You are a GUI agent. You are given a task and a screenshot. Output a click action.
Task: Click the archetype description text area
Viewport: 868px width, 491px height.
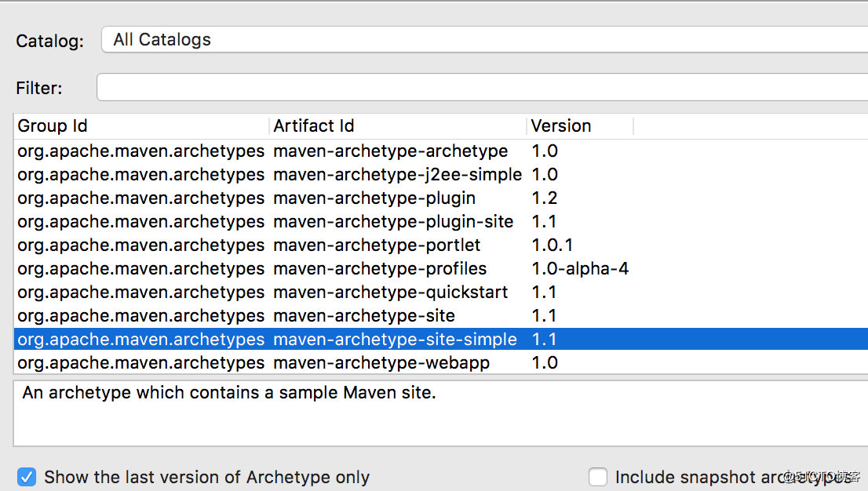coord(440,413)
